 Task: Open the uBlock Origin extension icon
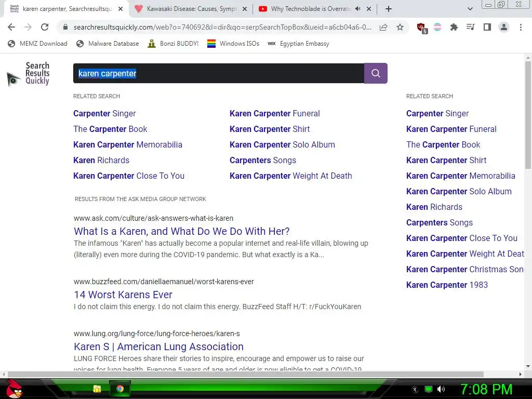click(422, 28)
